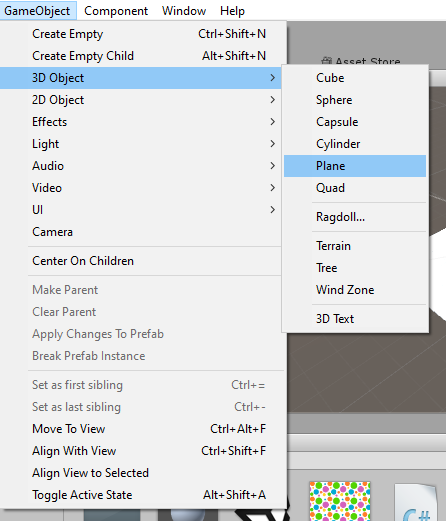Click the C# script asset icon
This screenshot has height=521, width=446.
coord(416,503)
